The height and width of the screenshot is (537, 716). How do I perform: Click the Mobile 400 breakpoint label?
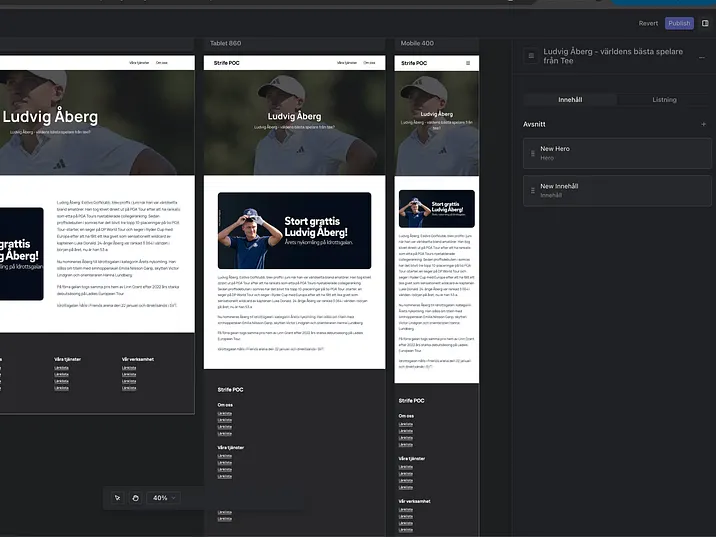[417, 43]
